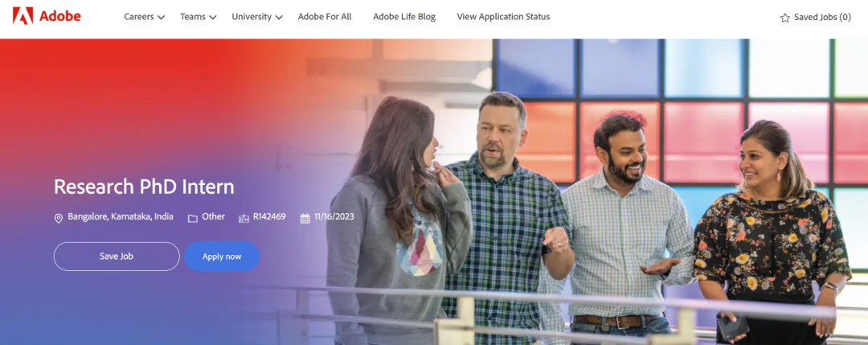Click the Other category text

[x=213, y=216]
